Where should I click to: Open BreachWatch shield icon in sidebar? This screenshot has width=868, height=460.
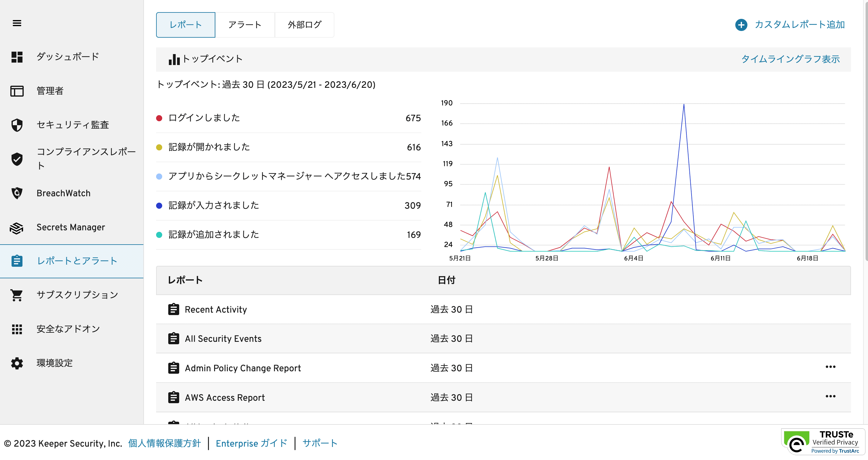coord(17,193)
